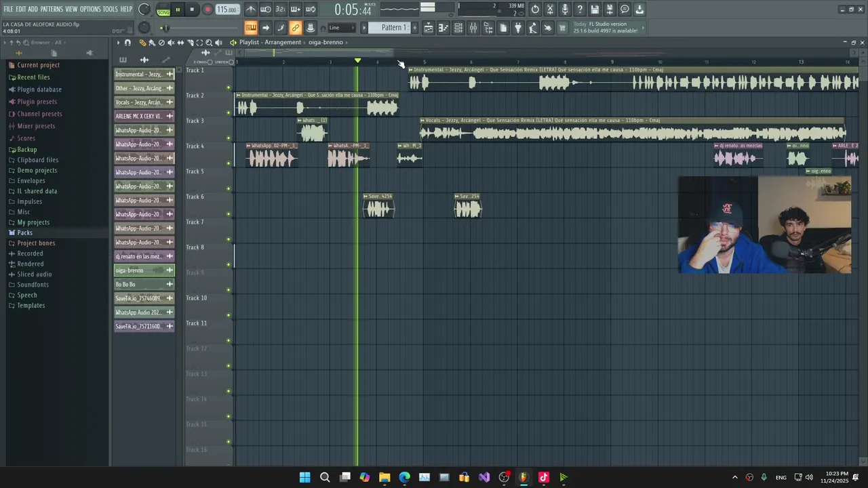Stop playback with the stop button
The image size is (868, 488).
point(192,9)
